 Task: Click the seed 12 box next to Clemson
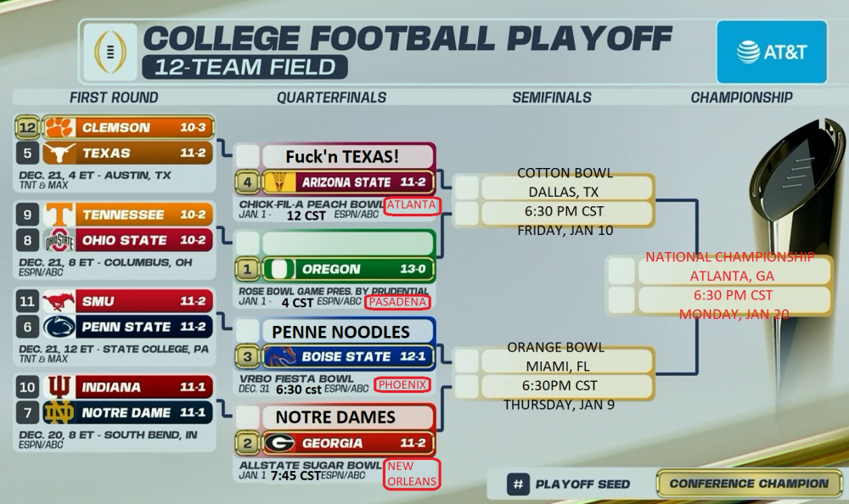coord(28,128)
